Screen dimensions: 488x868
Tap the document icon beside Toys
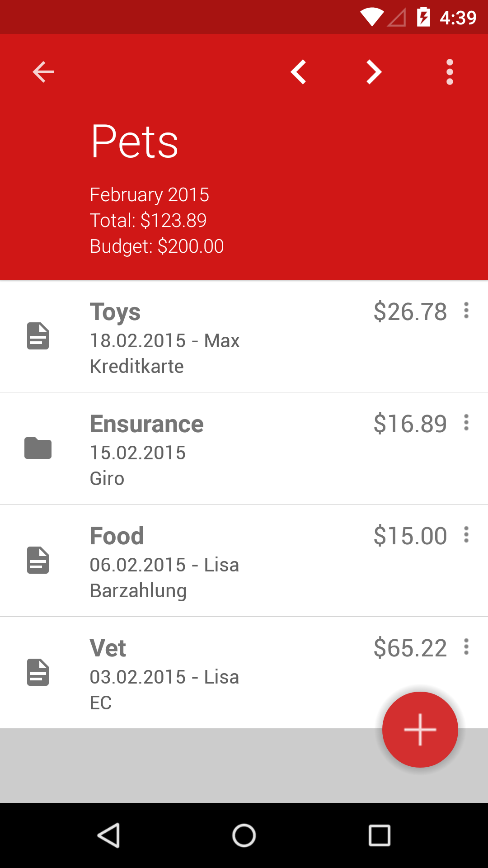coord(38,336)
